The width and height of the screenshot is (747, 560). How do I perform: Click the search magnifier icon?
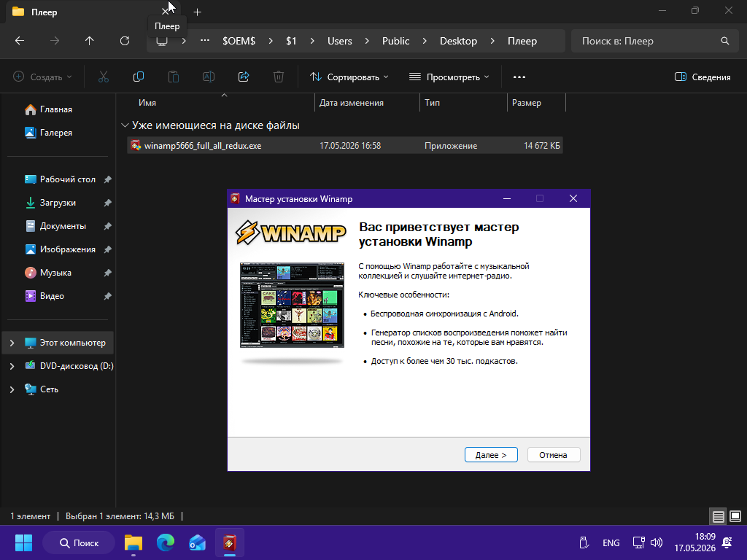[x=725, y=41]
